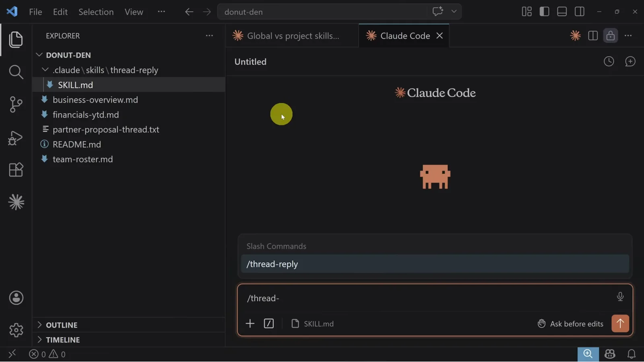Image resolution: width=644 pixels, height=362 pixels.
Task: Open team-roster.md file
Action: [x=129, y=159]
